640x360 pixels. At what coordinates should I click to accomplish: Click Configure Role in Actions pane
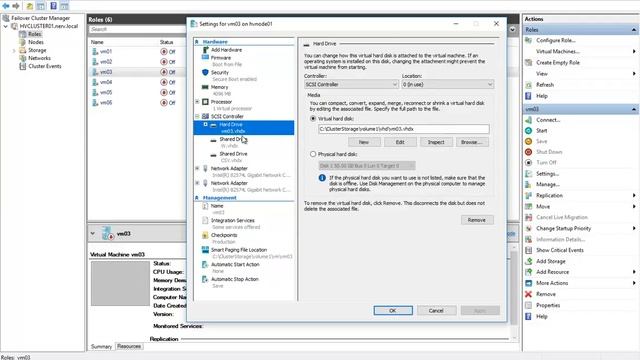(556, 40)
